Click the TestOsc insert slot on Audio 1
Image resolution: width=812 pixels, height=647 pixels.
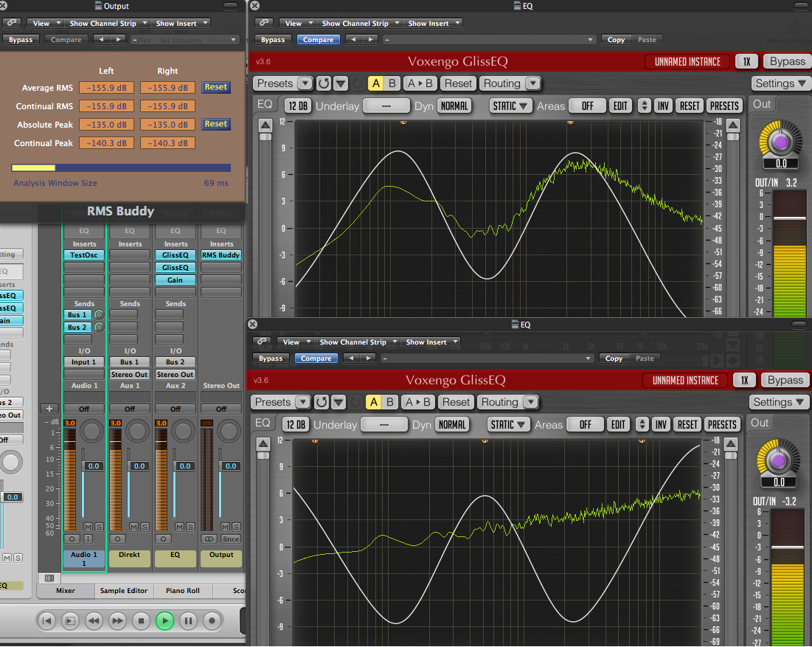(x=84, y=255)
